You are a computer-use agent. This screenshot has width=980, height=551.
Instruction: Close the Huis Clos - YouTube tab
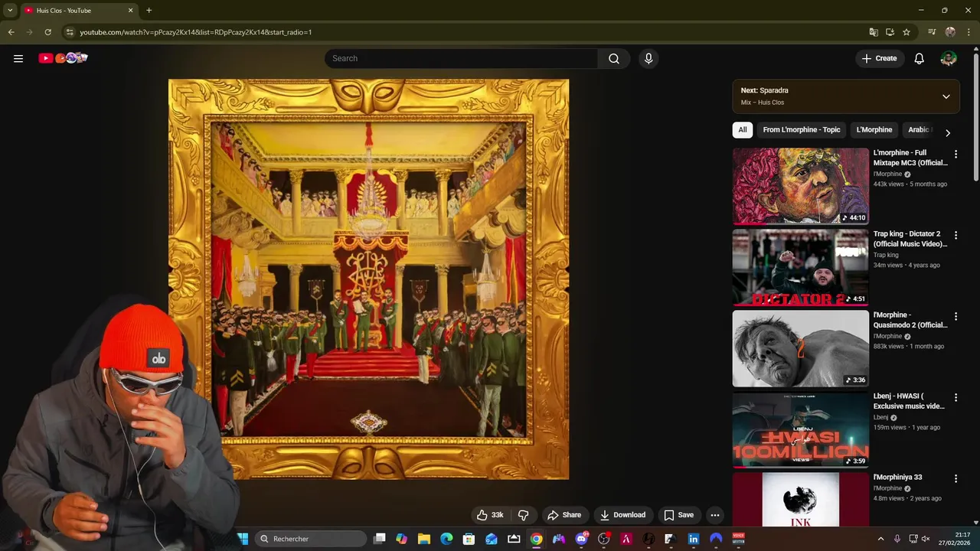(x=130, y=11)
